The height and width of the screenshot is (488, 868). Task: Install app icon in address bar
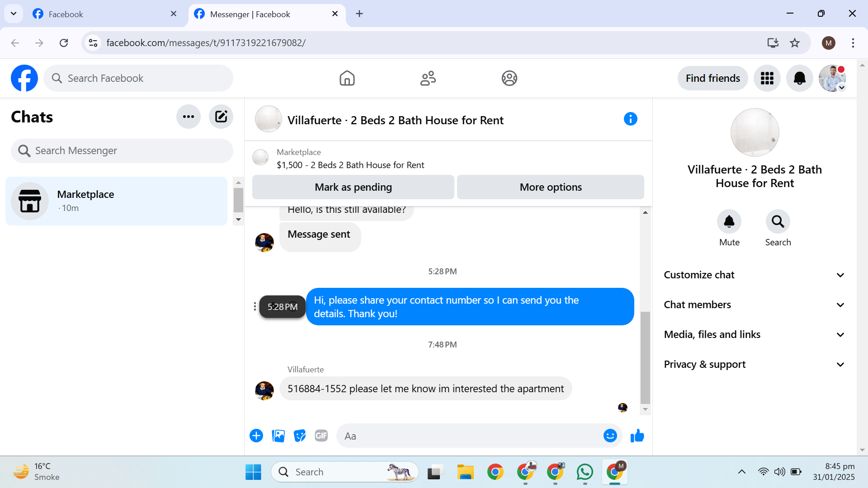click(x=773, y=43)
